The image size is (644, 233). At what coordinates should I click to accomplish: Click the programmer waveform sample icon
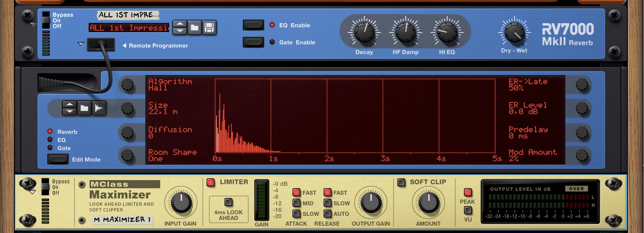(99, 108)
